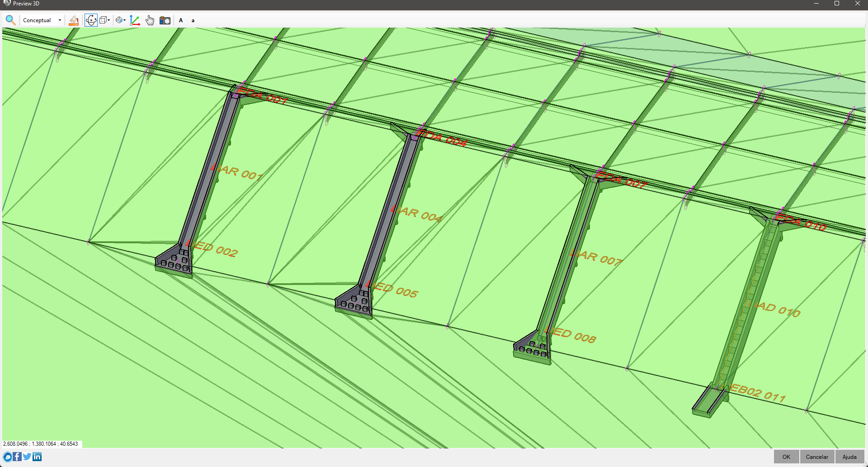The image size is (868, 467).
Task: Click the Ajuda help button
Action: coord(849,457)
